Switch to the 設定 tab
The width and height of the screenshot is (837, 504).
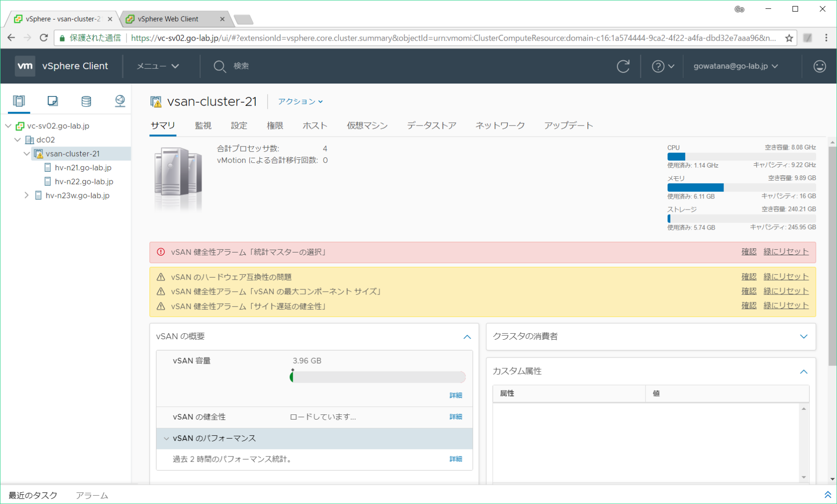pyautogui.click(x=239, y=126)
